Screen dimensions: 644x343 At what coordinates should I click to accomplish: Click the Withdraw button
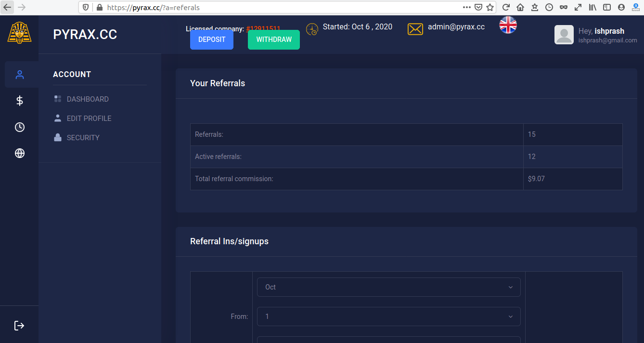[x=274, y=40]
